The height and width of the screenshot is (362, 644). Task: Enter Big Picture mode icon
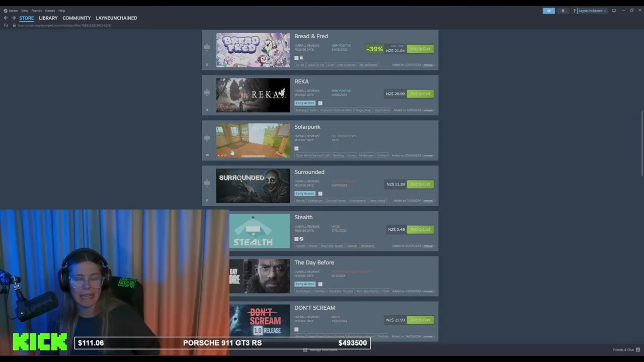point(614,11)
